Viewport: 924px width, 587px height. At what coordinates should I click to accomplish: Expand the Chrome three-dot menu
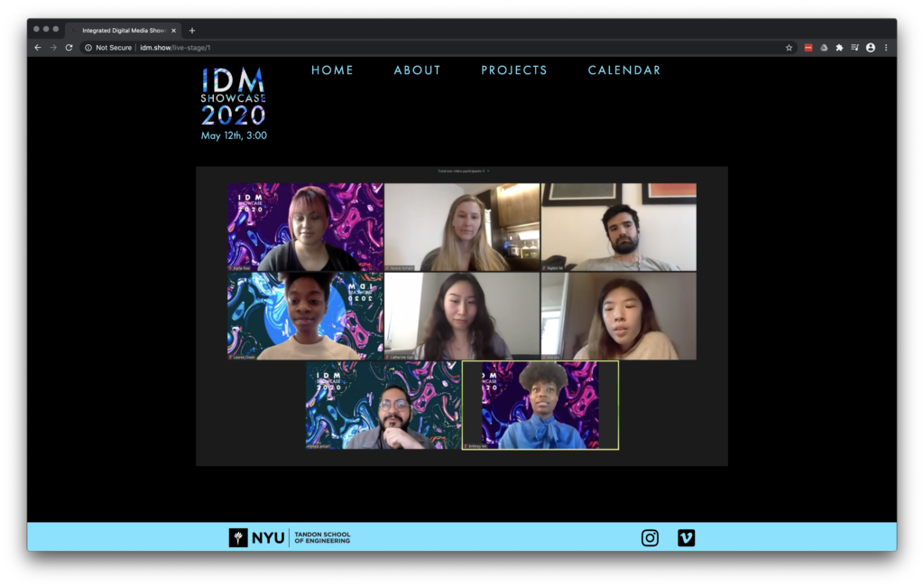click(886, 48)
